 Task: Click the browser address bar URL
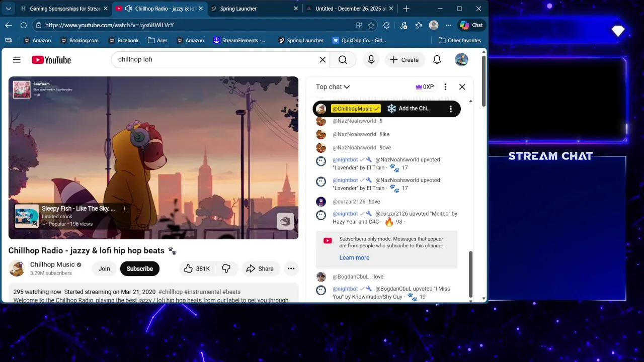tap(110, 25)
